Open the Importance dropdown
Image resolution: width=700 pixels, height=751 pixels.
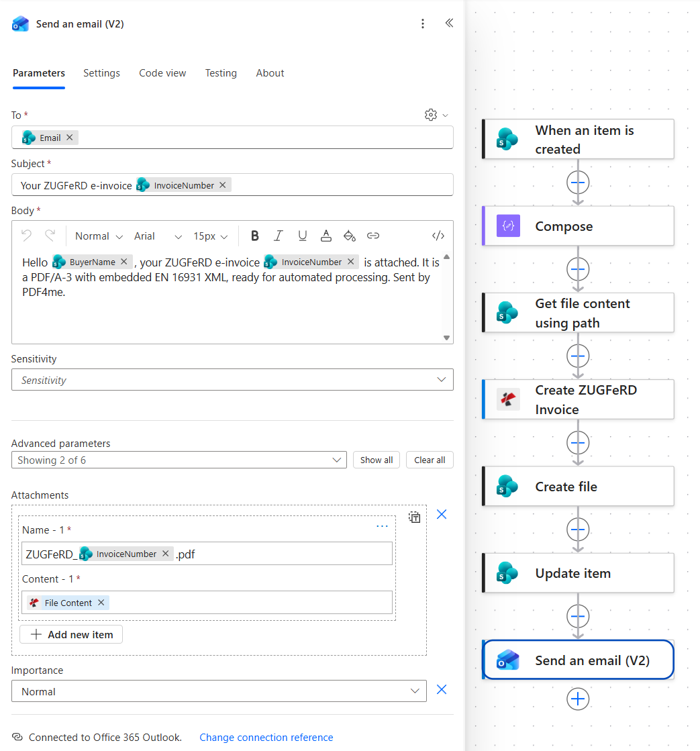(x=219, y=691)
